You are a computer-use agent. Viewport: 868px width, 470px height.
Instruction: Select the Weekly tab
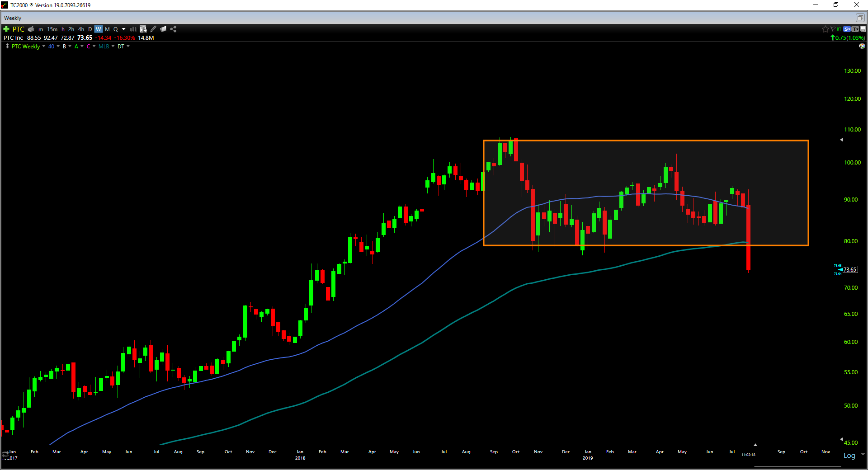[13, 18]
